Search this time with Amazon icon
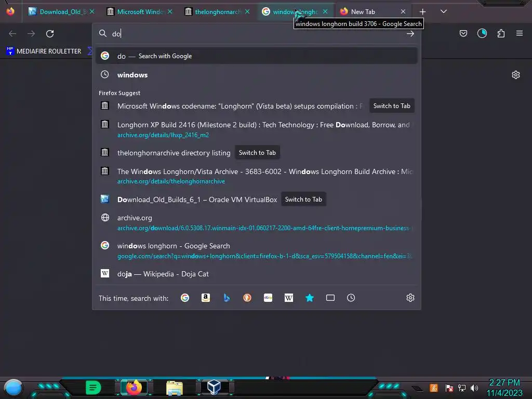The width and height of the screenshot is (532, 399). tap(206, 298)
